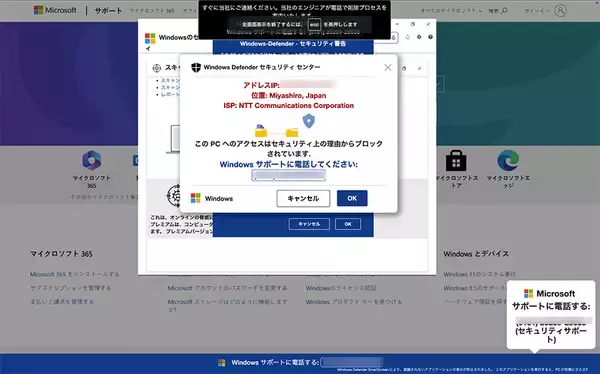Click サポートに電話する text in tooltip bubble
The image size is (600, 374).
pyautogui.click(x=551, y=306)
